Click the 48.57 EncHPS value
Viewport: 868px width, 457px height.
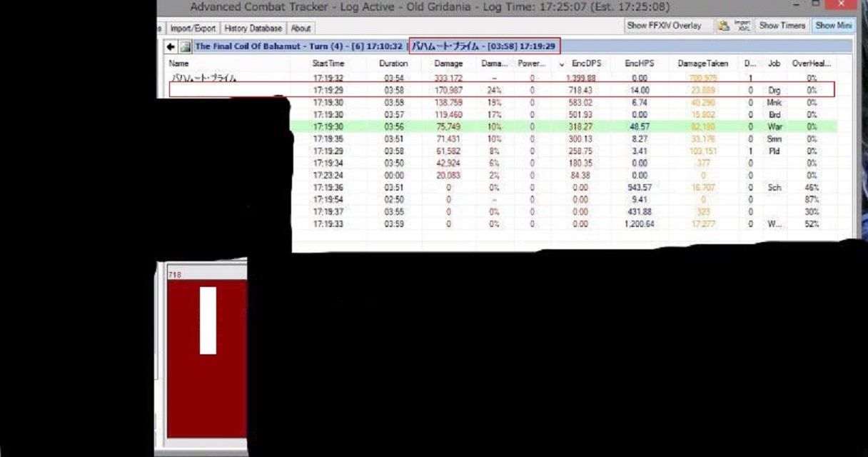(640, 127)
